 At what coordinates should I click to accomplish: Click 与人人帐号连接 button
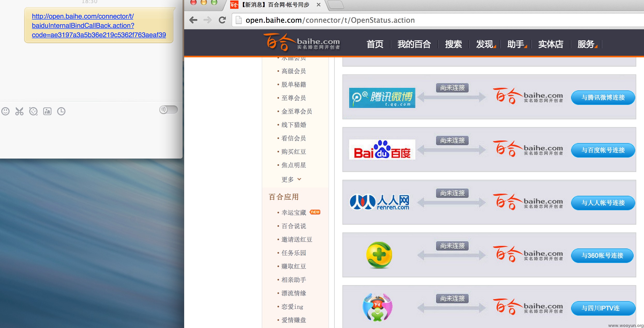pos(603,203)
